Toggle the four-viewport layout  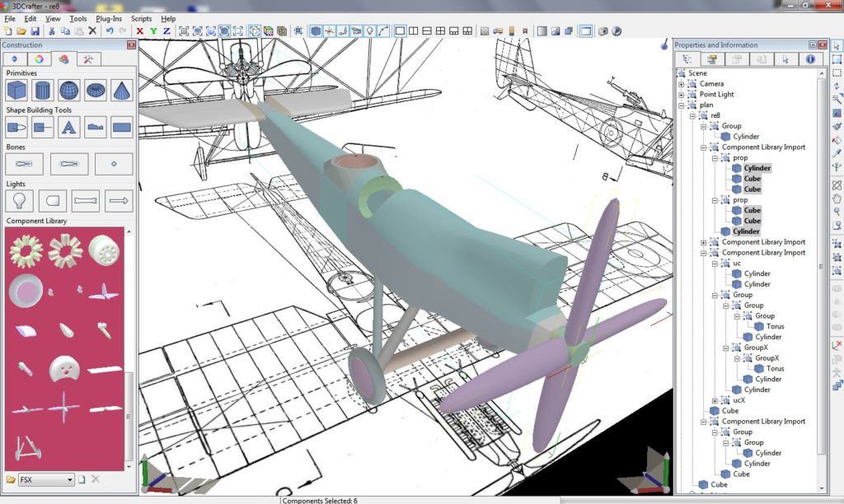(441, 31)
